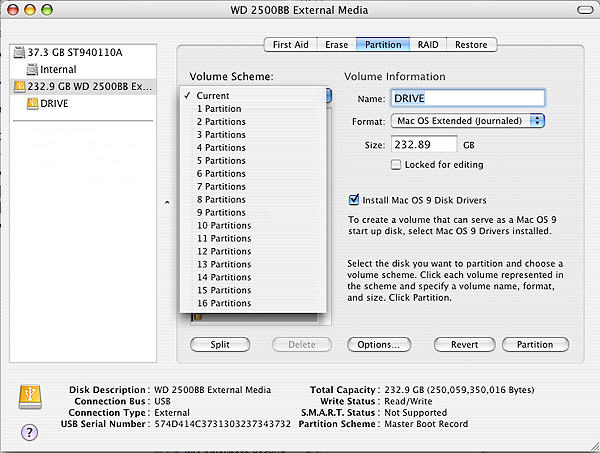
Task: Switch to the Erase tab
Action: coord(337,45)
